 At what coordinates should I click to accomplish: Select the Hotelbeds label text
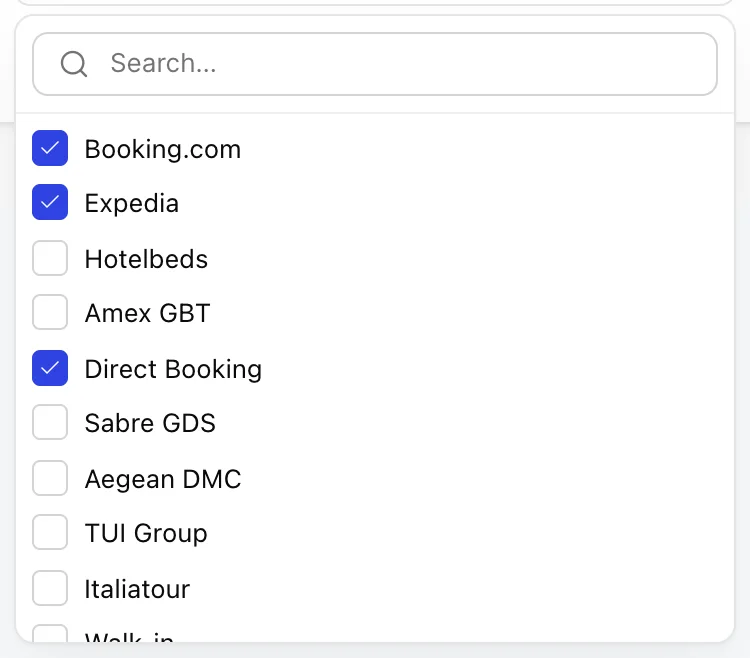click(146, 259)
